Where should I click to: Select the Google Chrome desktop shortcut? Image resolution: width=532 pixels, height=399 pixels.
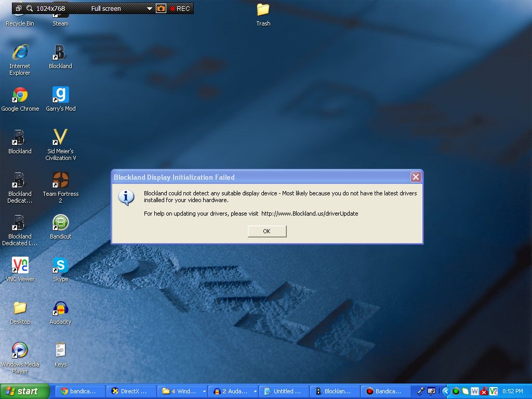click(20, 99)
